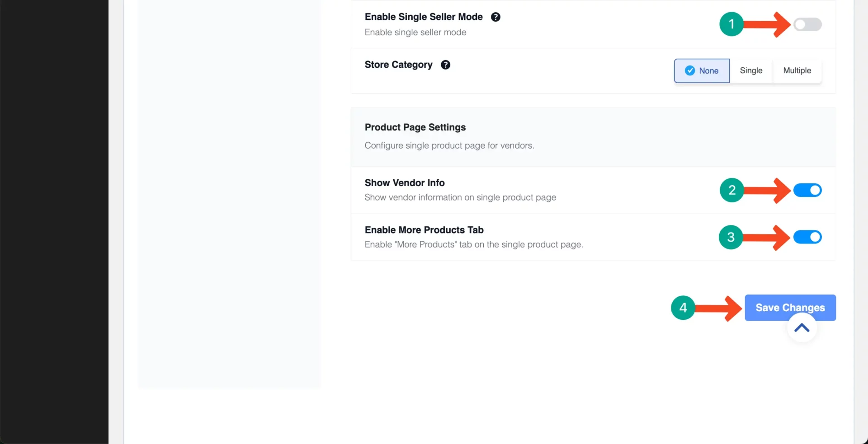Click the green number 3 badge
Viewport: 868px width, 444px height.
click(x=731, y=237)
